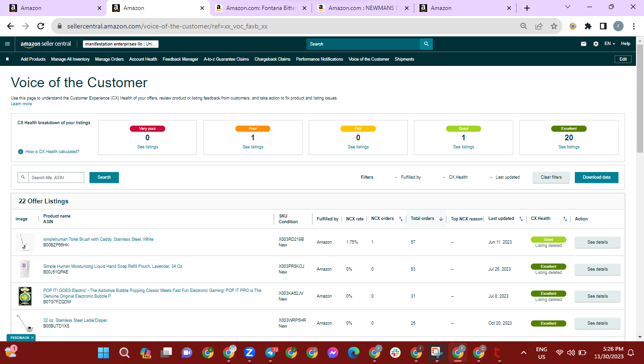Open the Chrome three-dot menu
Viewport: 644px width, 364px height.
pos(634,26)
